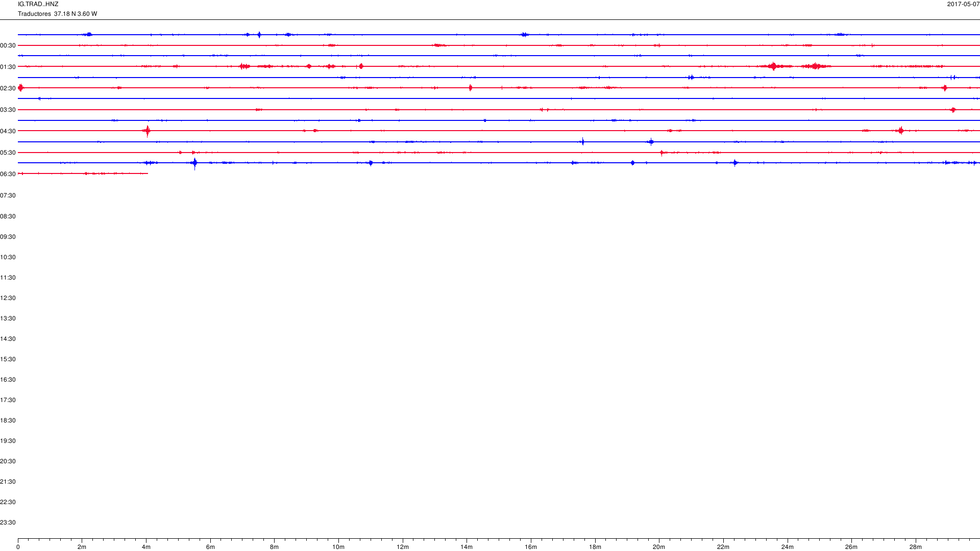Select the 03:30 time label
This screenshot has height=551, width=980.
click(x=8, y=110)
